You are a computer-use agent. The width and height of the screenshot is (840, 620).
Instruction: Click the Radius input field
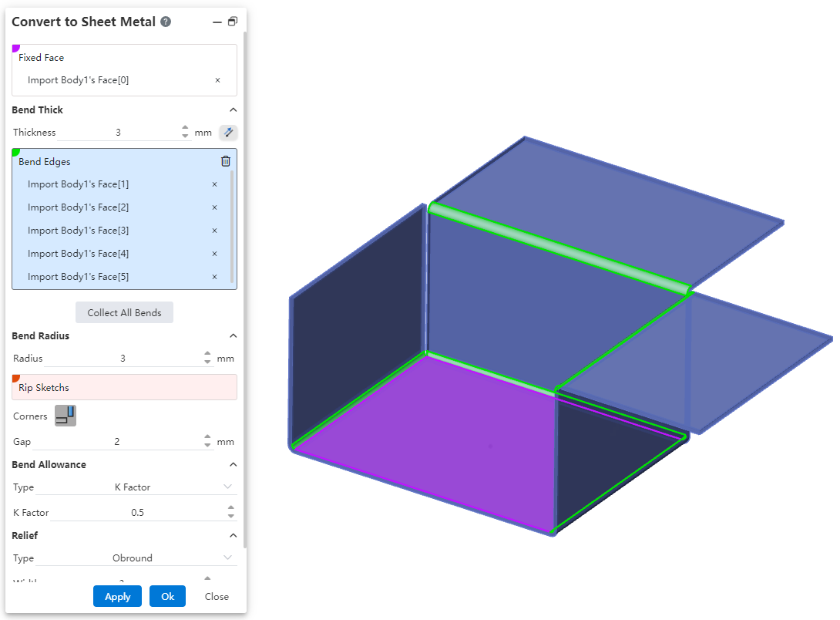[123, 359]
